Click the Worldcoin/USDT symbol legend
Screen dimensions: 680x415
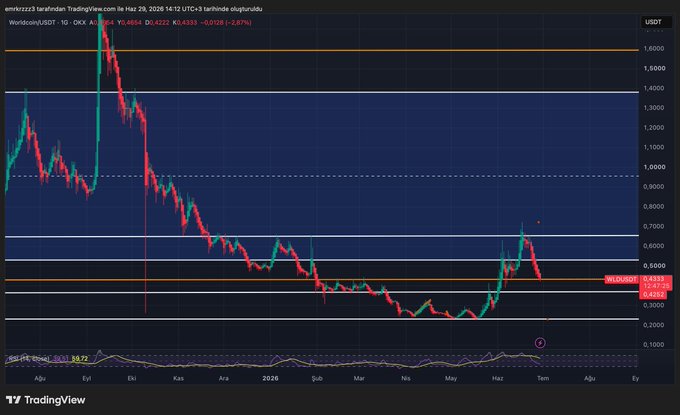47,22
